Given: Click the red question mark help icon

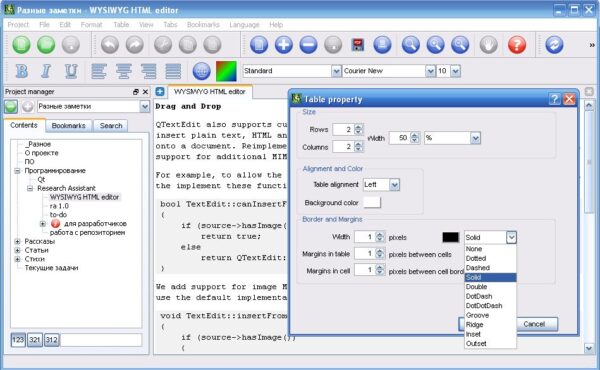Looking at the screenshot, I should pyautogui.click(x=517, y=45).
